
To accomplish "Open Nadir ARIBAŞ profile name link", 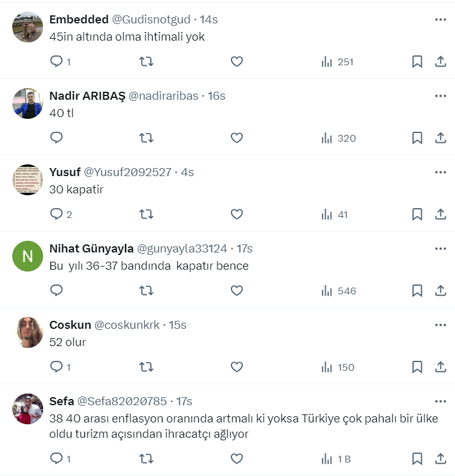I will 87,96.
